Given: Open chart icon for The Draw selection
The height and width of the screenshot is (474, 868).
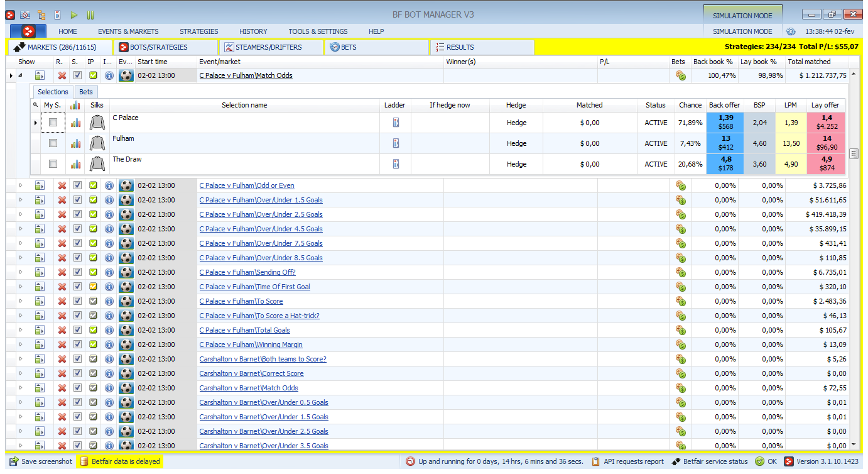Looking at the screenshot, I should pyautogui.click(x=75, y=164).
